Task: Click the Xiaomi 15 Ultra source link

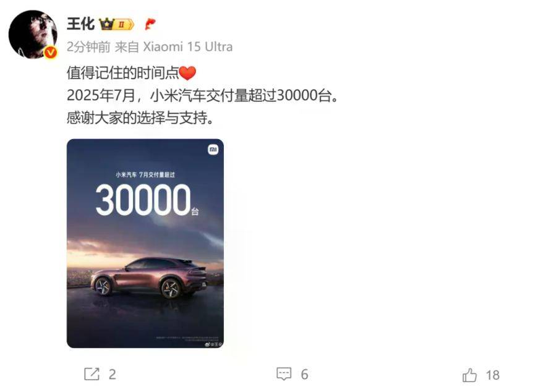Action: point(188,46)
